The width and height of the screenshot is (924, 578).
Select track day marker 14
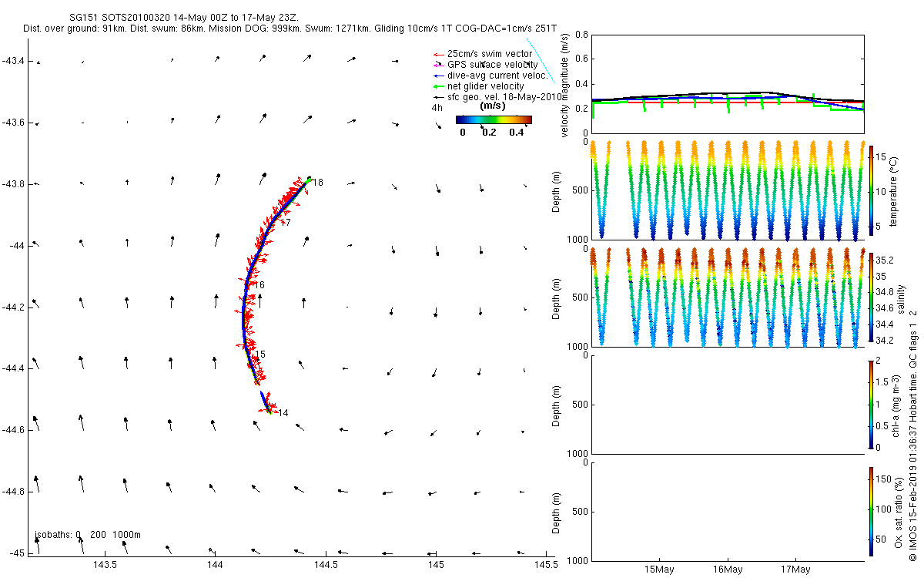pyautogui.click(x=283, y=413)
